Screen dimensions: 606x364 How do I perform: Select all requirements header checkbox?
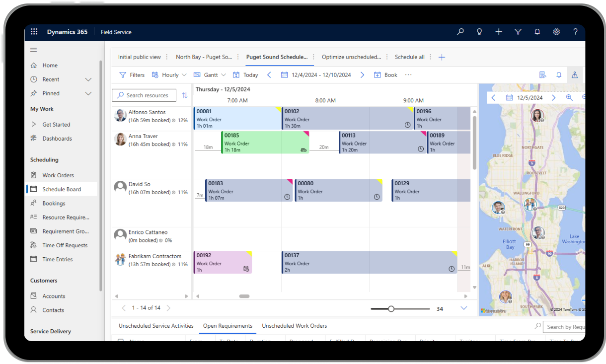[121, 341]
